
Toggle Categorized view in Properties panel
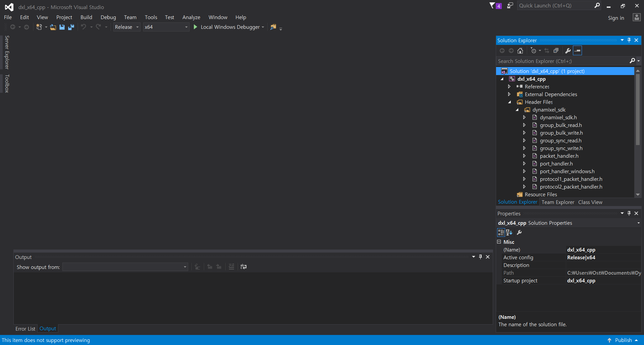(x=501, y=232)
